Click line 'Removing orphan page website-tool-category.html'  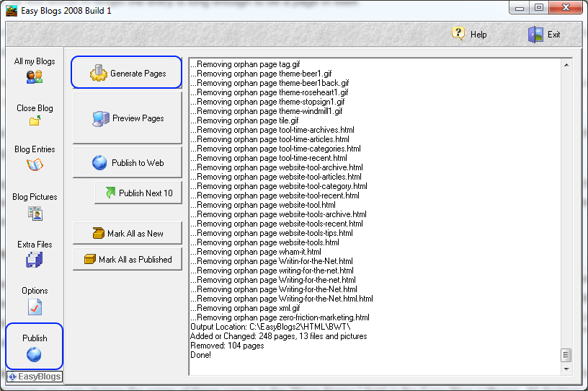coord(279,186)
